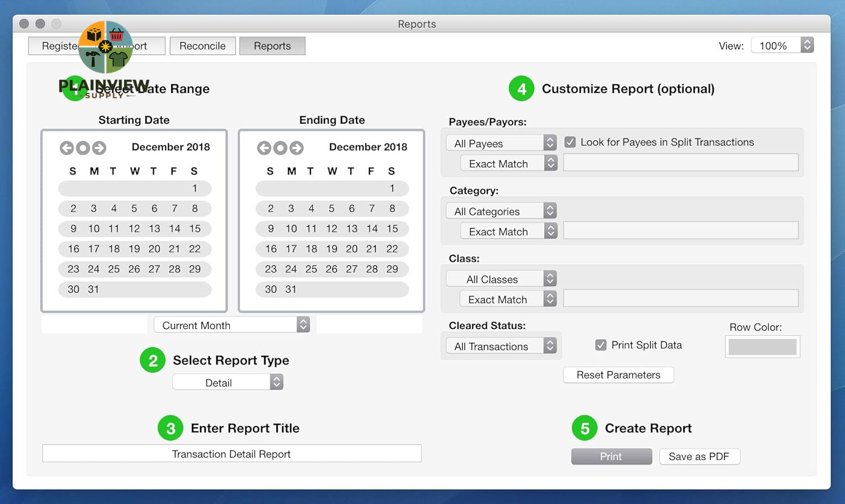Image resolution: width=845 pixels, height=504 pixels.
Task: Select day 25 in Starting Date calendar
Action: 114,269
